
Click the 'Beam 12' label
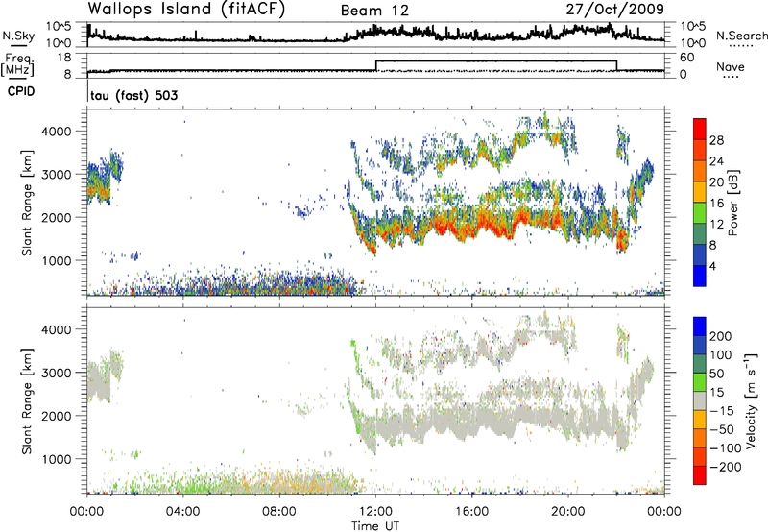click(x=374, y=11)
